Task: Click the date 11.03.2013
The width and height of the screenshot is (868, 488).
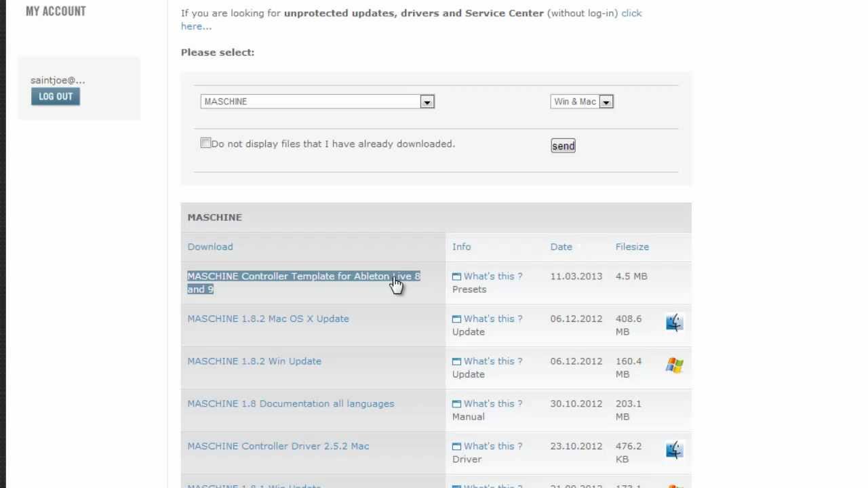Action: 576,276
